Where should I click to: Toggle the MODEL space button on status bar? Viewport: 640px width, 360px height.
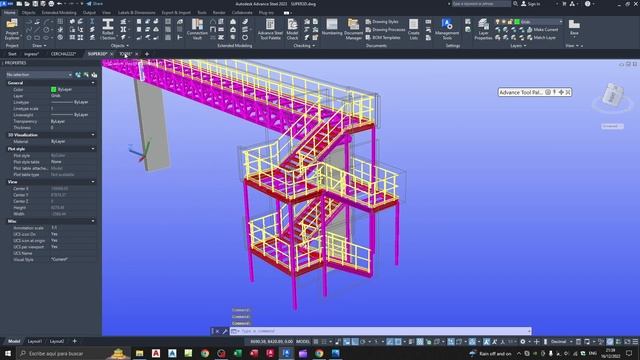(303, 342)
